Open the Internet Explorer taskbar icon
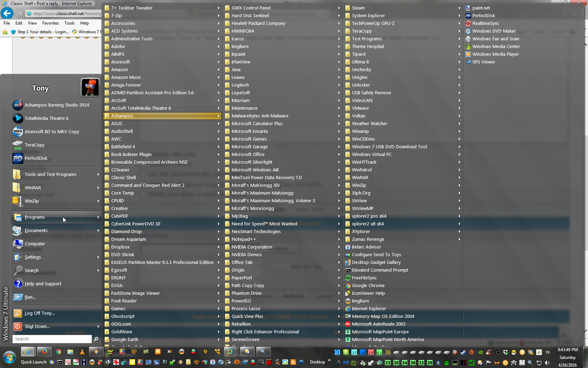 tap(28, 352)
